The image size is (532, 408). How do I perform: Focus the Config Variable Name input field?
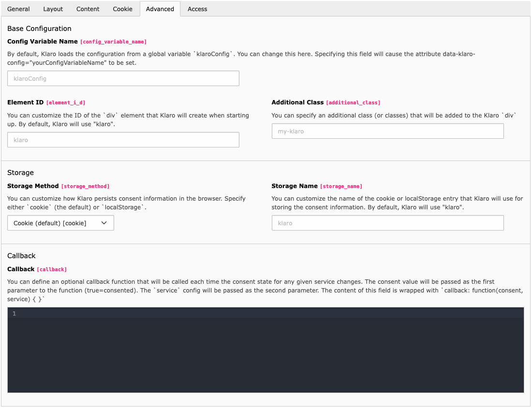(123, 78)
